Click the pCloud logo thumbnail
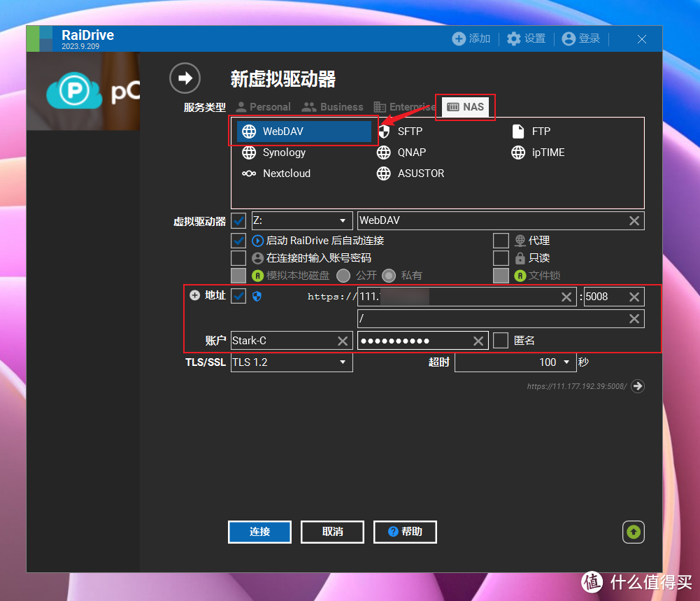 pyautogui.click(x=83, y=91)
